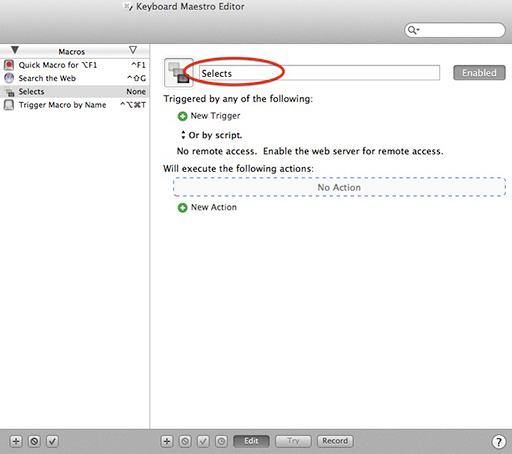Click the hollow triangle sort arrow in Macros header
The height and width of the screenshot is (454, 512).
tap(133, 50)
